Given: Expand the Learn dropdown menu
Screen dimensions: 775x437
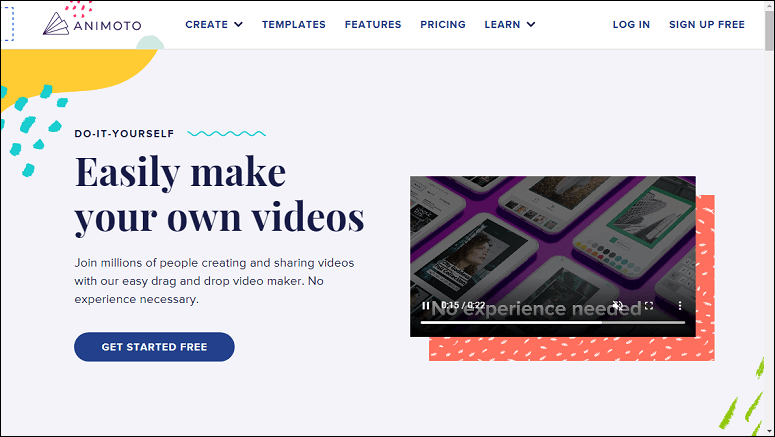Looking at the screenshot, I should coord(510,24).
